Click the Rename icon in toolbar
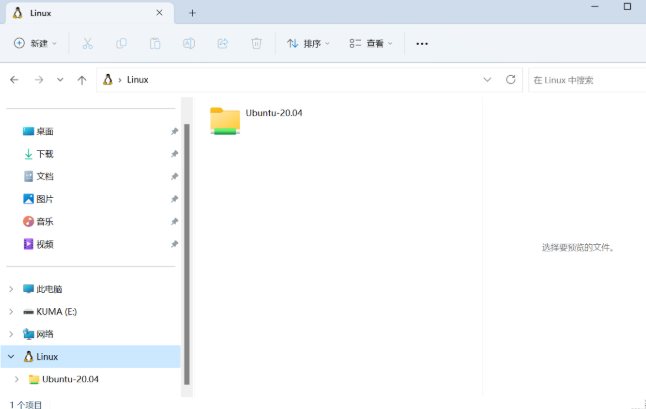Screen dimensions: 646x409 (x=189, y=43)
